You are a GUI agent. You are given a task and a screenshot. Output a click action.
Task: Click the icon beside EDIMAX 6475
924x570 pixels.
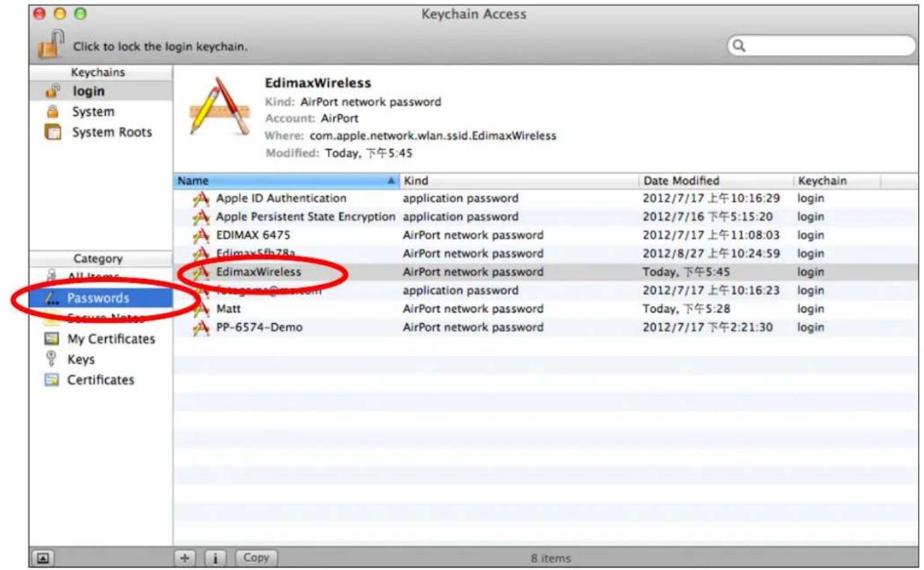(x=201, y=235)
